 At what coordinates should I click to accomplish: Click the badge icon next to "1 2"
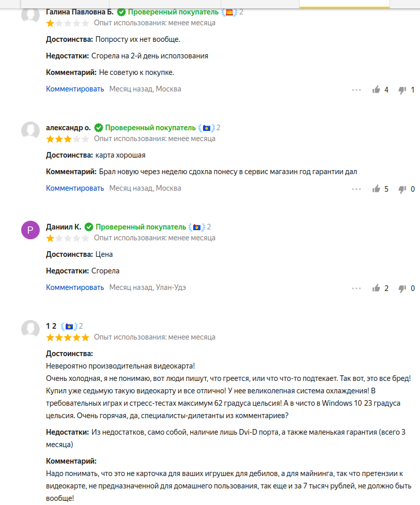coord(69,326)
